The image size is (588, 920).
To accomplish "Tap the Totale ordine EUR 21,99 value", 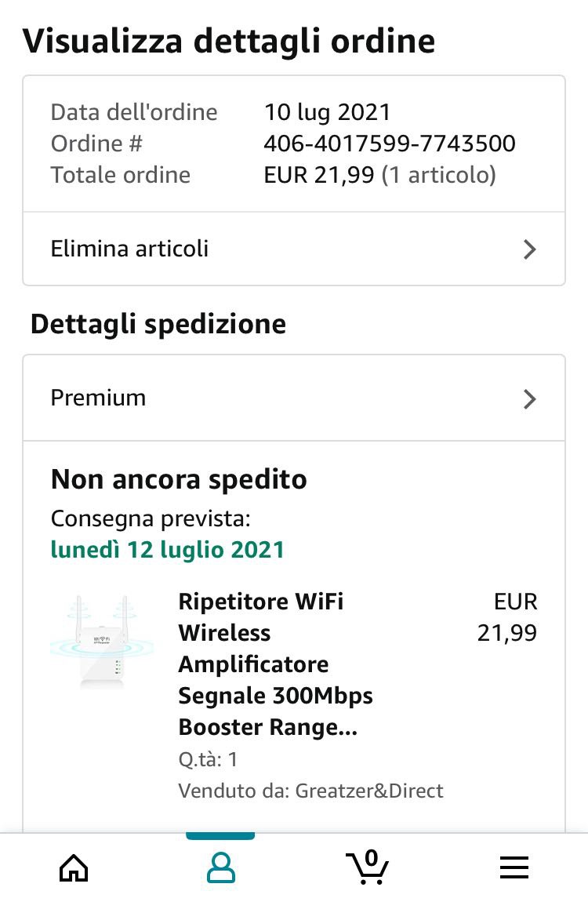I will (x=319, y=175).
